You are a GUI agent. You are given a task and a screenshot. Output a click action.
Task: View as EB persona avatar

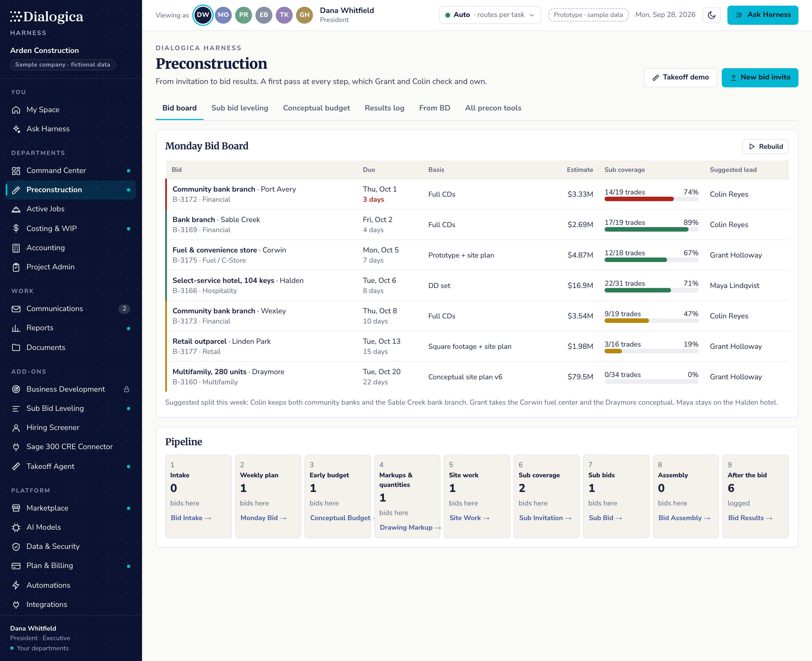[264, 15]
